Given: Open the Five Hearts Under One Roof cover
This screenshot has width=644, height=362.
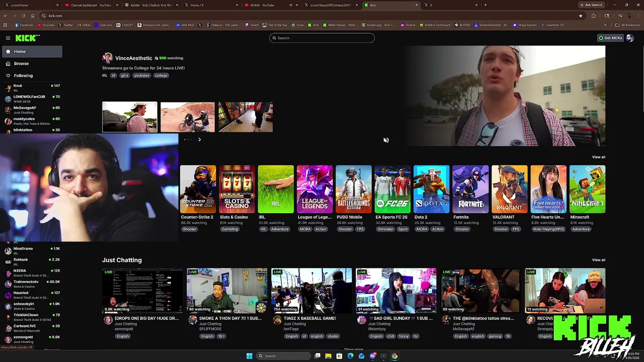Looking at the screenshot, I should (548, 189).
